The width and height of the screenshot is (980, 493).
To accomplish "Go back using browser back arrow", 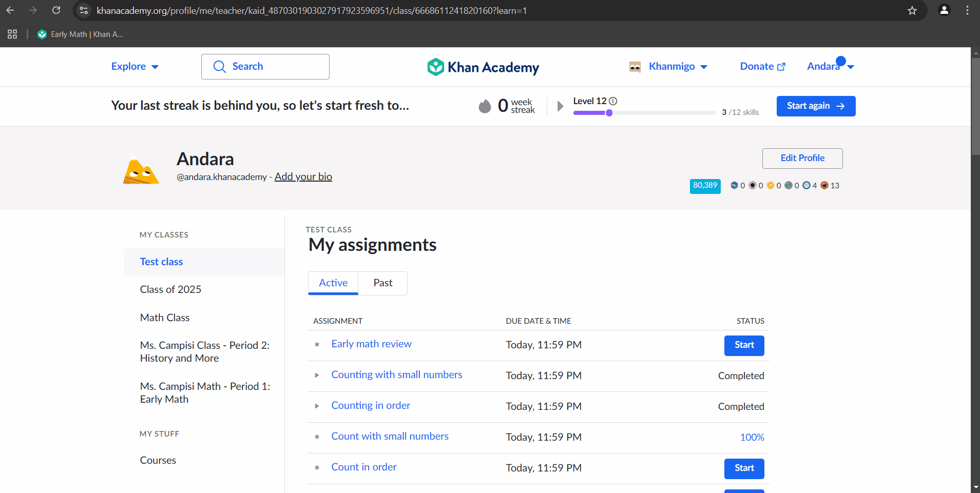I will 10,10.
